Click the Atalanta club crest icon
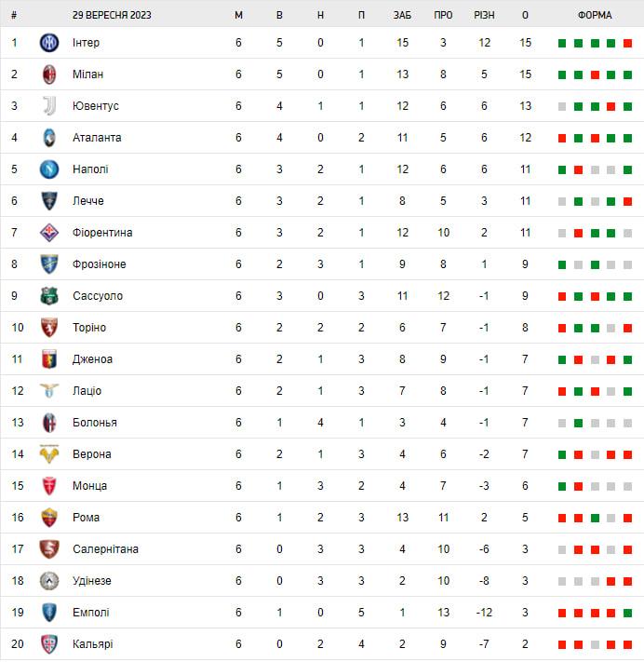 pyautogui.click(x=49, y=138)
